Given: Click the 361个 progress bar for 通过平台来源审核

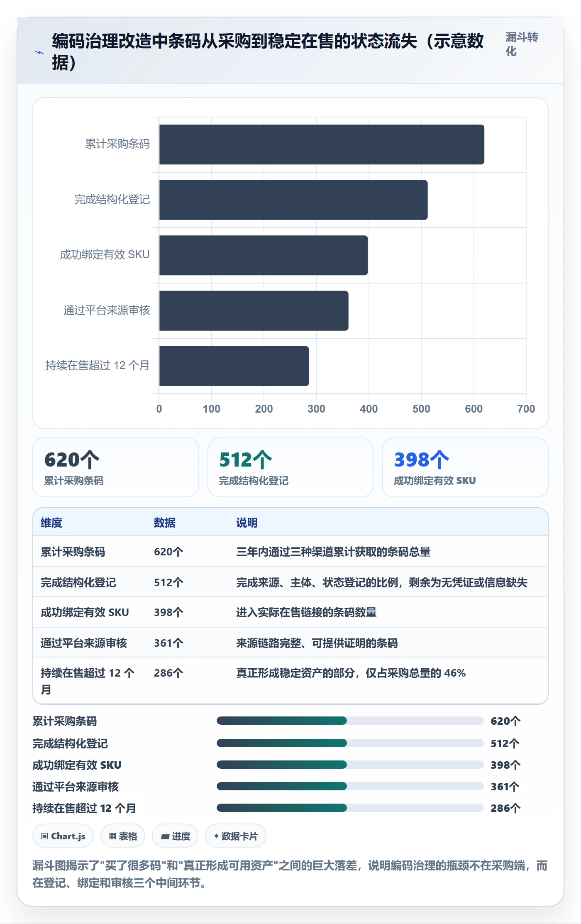Looking at the screenshot, I should point(350,786).
